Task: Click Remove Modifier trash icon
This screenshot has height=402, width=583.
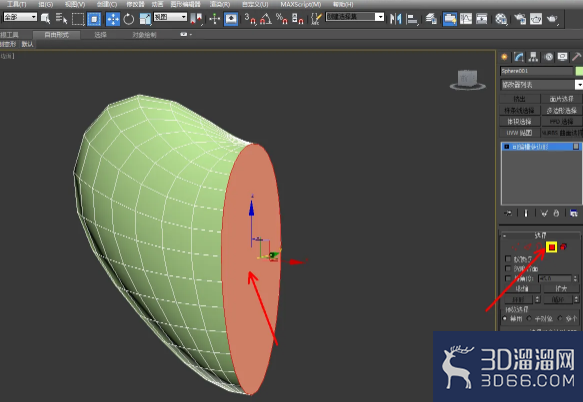Action: point(556,213)
